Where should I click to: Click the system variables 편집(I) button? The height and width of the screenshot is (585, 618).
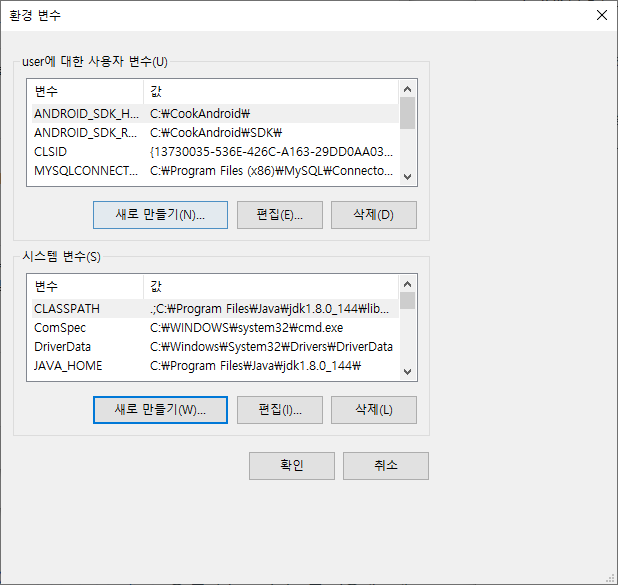point(280,410)
